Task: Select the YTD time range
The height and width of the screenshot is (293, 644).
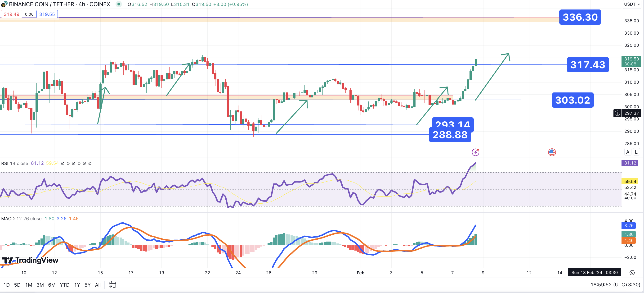Action: [x=64, y=285]
